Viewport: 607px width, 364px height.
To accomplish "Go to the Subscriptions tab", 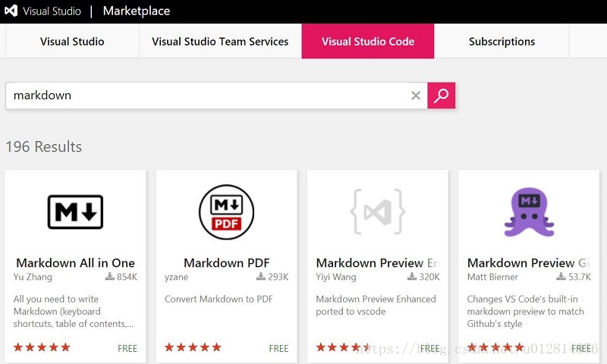I will [x=502, y=42].
